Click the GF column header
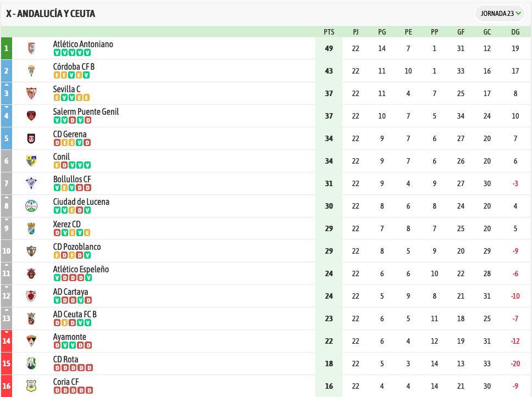This screenshot has height=397, width=532. [x=461, y=32]
